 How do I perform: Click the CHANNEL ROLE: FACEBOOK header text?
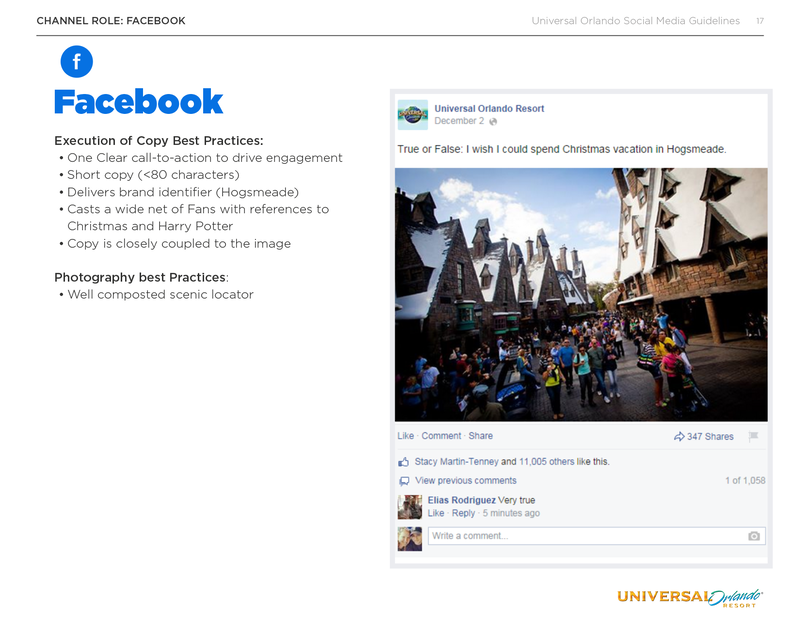(x=111, y=21)
